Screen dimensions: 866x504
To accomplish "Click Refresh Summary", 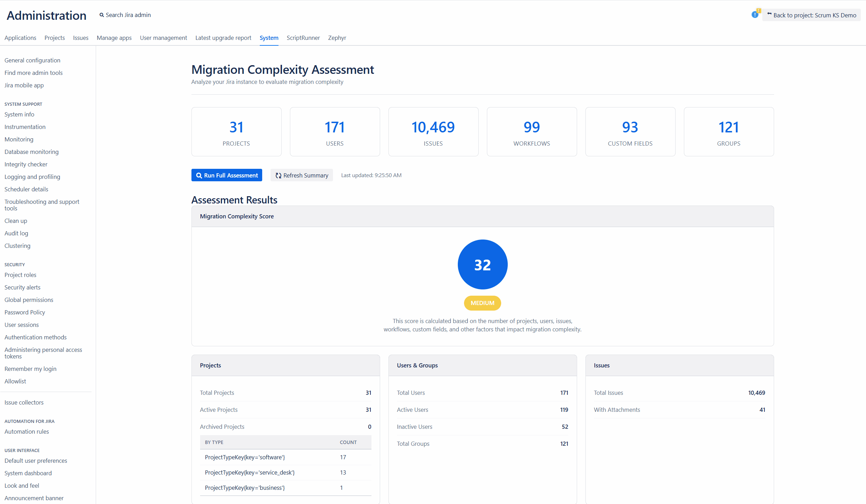I will [301, 175].
